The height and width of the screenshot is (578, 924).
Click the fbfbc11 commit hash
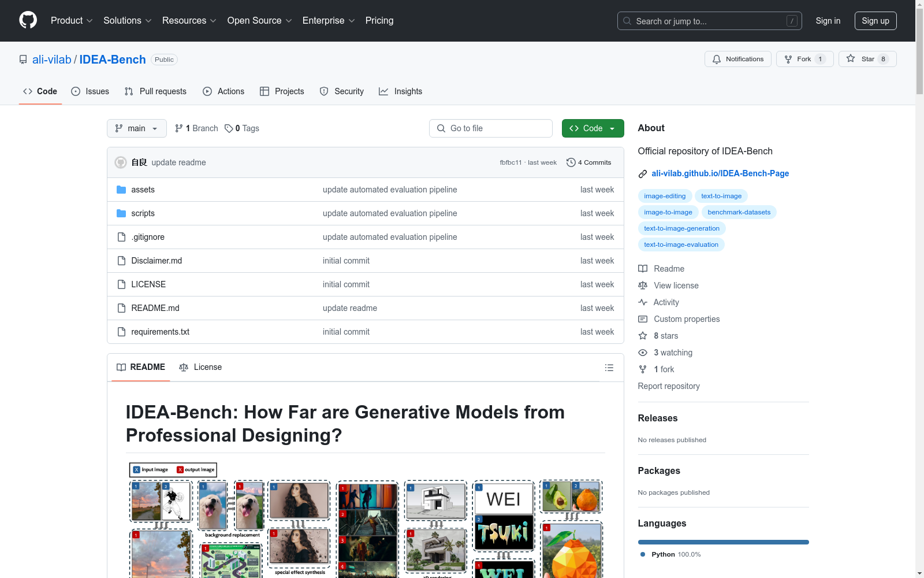[511, 162]
